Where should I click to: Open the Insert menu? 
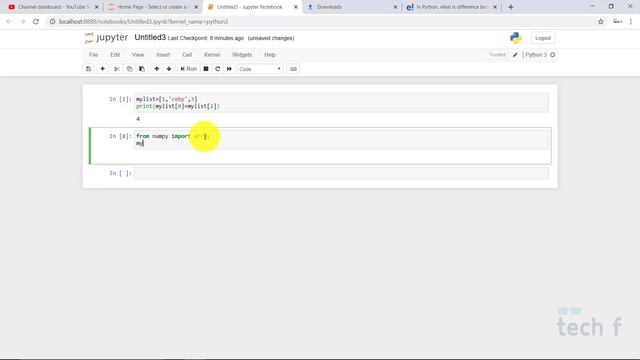click(x=163, y=55)
